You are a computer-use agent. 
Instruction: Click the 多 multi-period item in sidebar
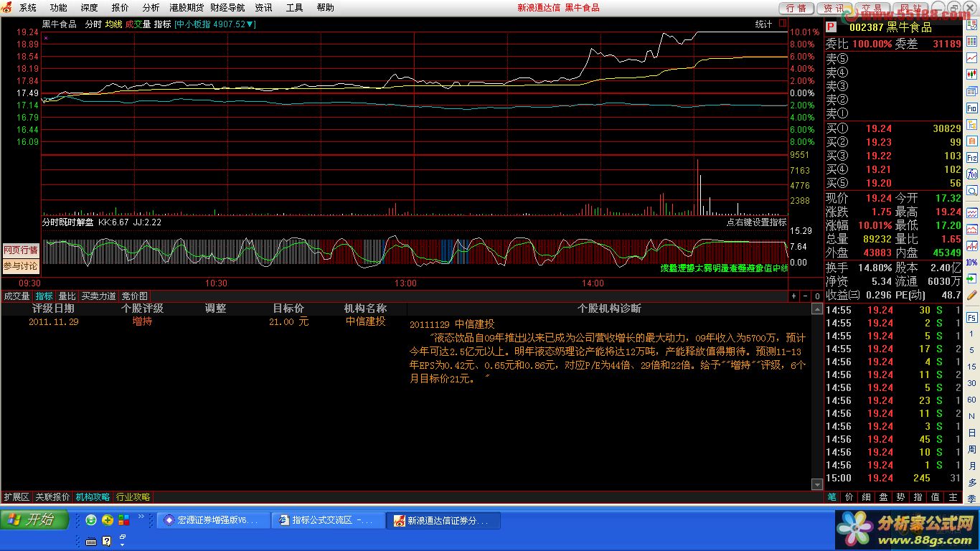point(971,482)
